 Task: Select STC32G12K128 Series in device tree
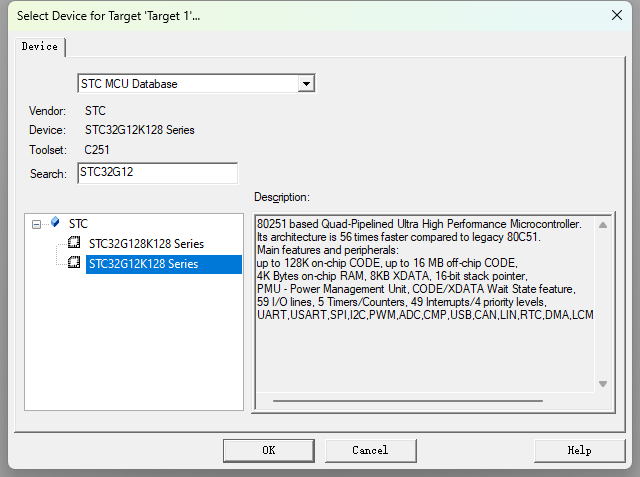click(164, 264)
